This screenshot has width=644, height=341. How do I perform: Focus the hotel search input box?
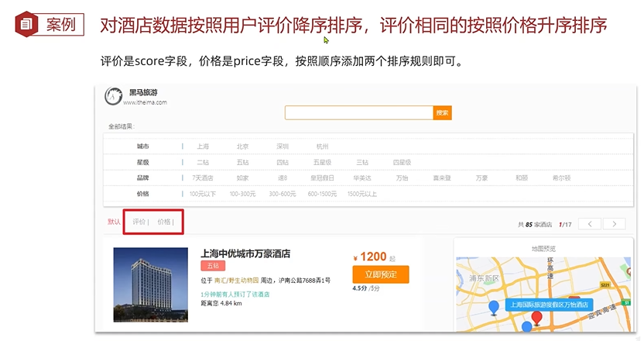pyautogui.click(x=359, y=112)
